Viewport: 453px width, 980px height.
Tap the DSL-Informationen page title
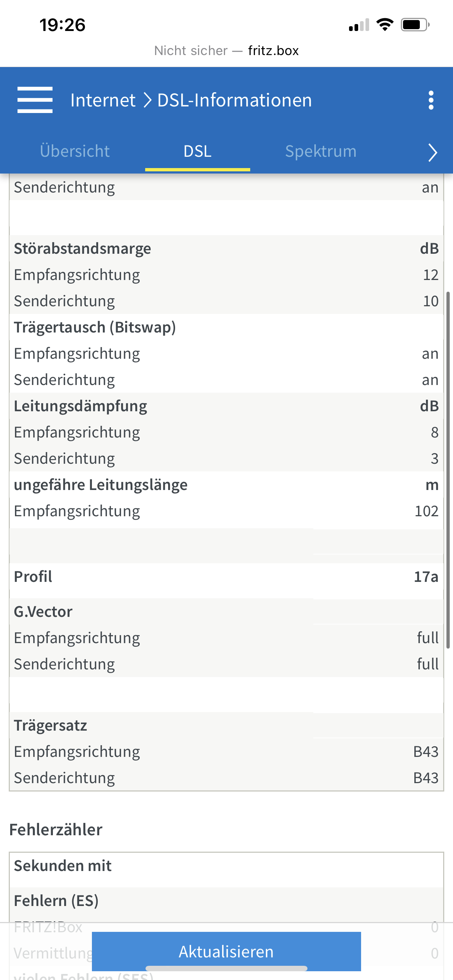point(235,100)
